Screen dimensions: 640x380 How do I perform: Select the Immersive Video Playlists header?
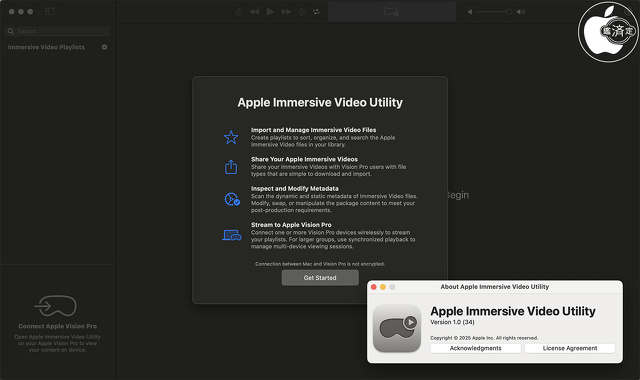(46, 47)
